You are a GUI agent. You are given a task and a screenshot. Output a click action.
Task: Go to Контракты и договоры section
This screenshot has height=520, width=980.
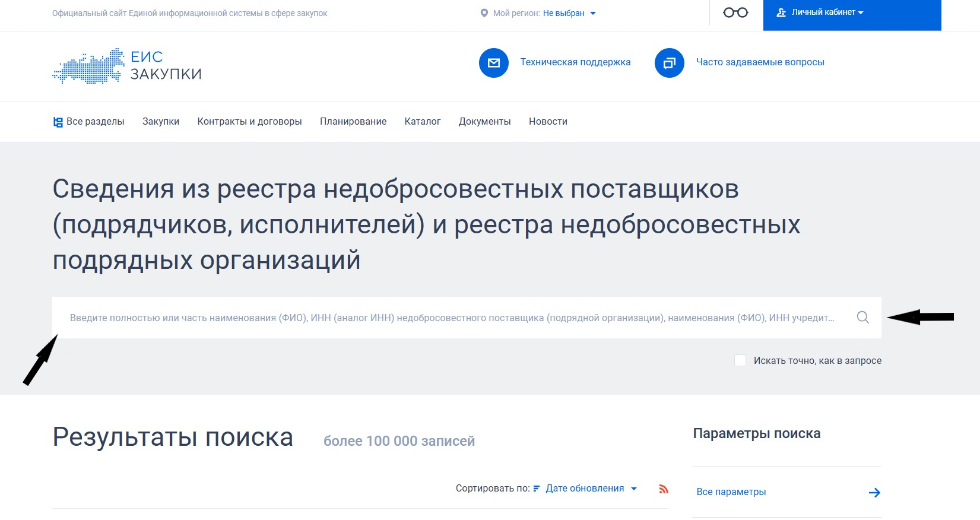(x=249, y=122)
